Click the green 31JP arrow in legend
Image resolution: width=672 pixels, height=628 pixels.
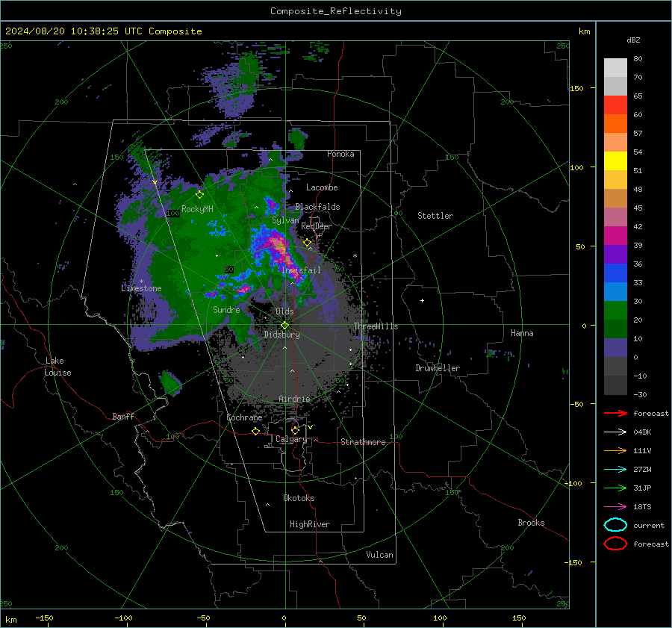(x=615, y=488)
